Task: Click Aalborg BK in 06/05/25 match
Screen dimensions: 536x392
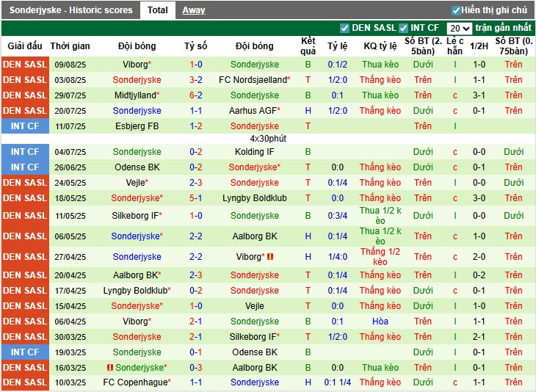Action: click(254, 236)
